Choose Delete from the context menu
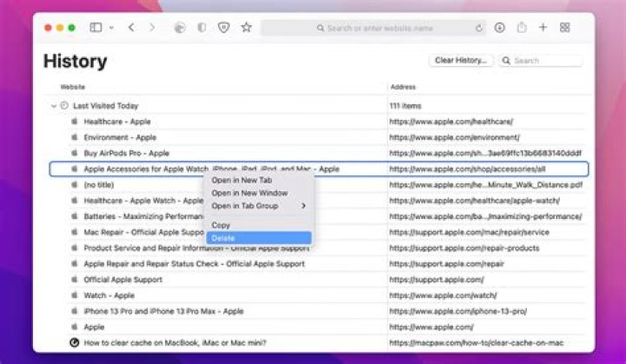Viewport: 626px width, 364px height. tap(259, 238)
